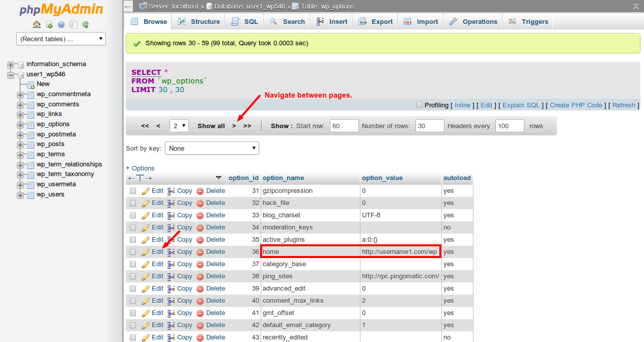
Task: Check the row checkbox for the home option
Action: pyautogui.click(x=133, y=251)
